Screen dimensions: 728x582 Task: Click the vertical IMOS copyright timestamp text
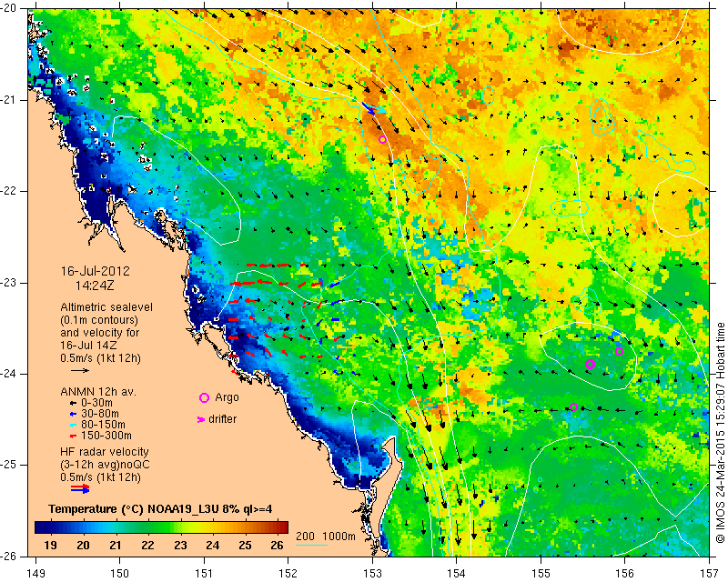(x=721, y=431)
